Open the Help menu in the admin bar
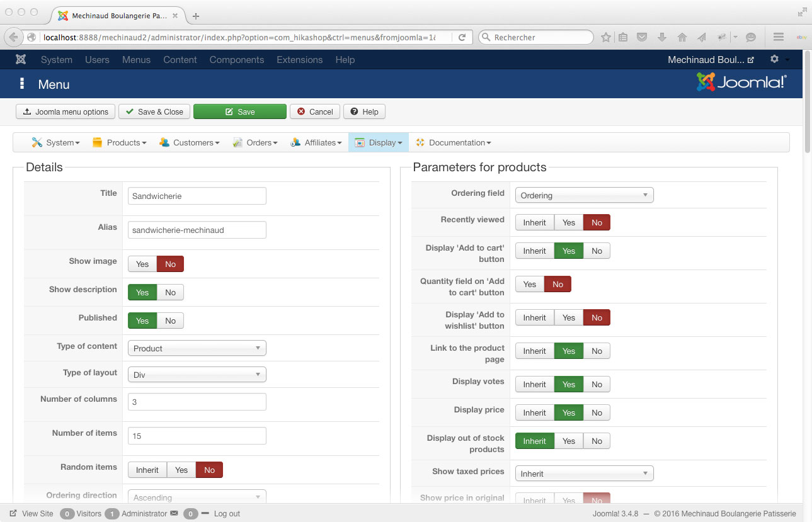 coord(345,60)
